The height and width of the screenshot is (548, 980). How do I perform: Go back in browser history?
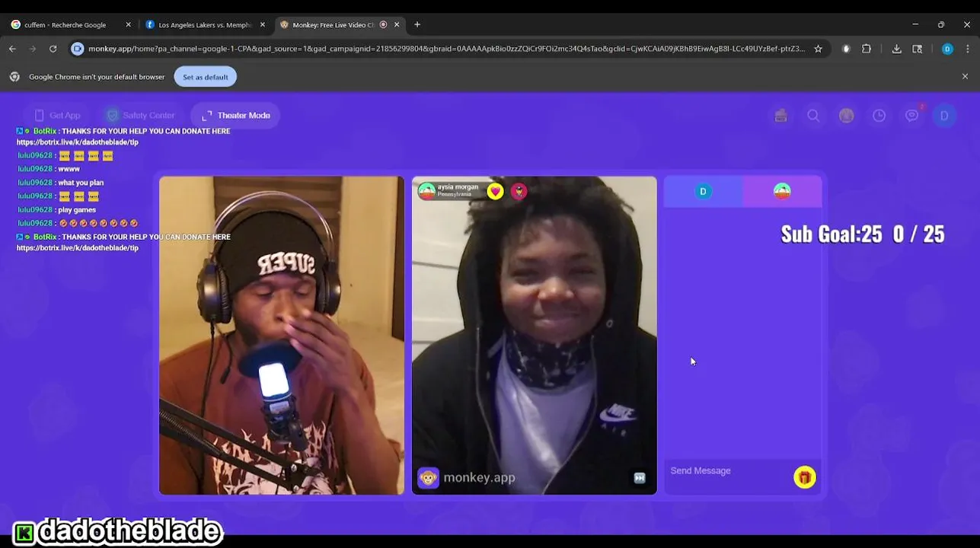coord(13,49)
